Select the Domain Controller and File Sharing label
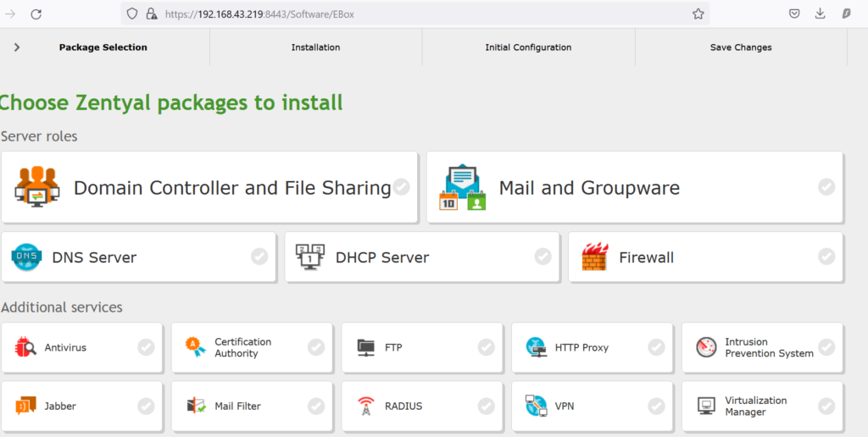 point(232,188)
